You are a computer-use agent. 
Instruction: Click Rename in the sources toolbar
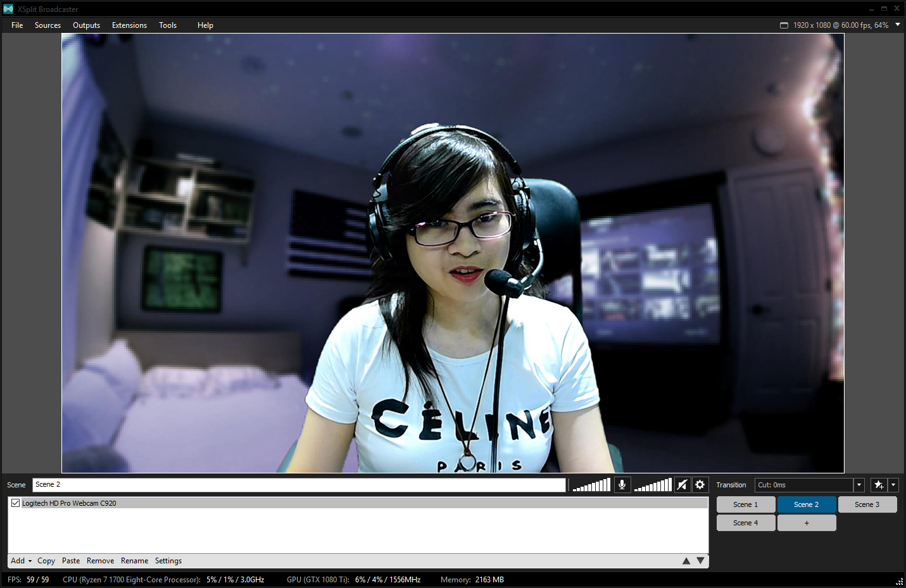[x=135, y=561]
